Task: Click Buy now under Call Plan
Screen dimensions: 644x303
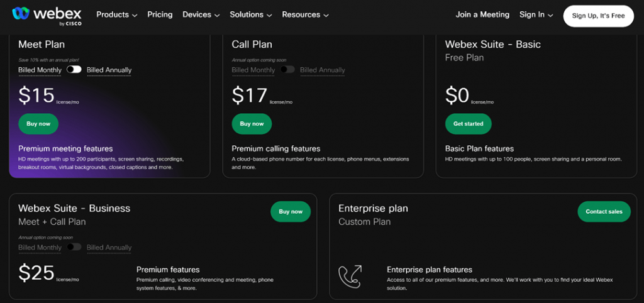Action: [x=252, y=124]
